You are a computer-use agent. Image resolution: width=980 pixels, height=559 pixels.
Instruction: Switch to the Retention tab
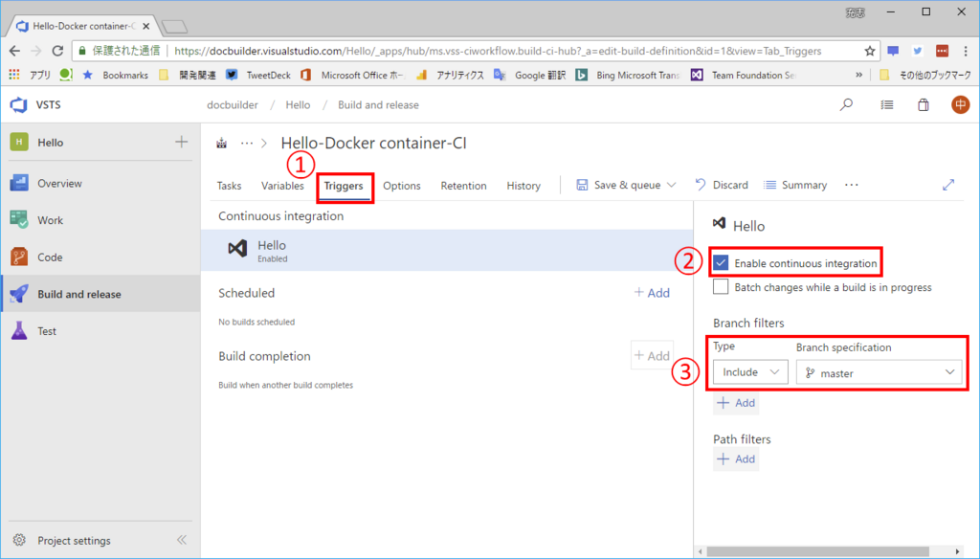[x=464, y=186]
